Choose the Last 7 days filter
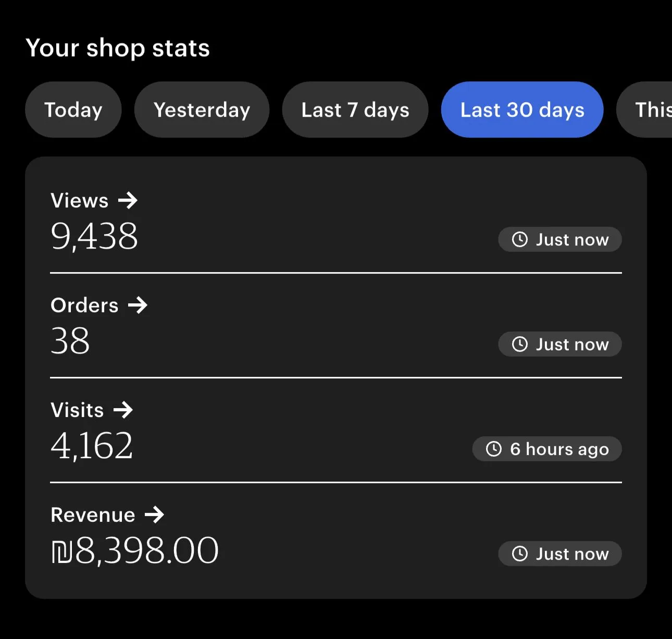Viewport: 672px width, 639px height. 355,110
